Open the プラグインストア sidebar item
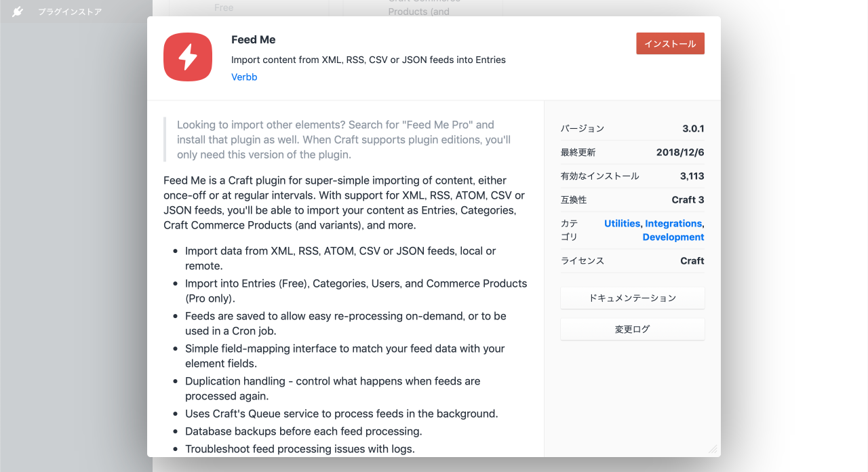The height and width of the screenshot is (472, 868). pyautogui.click(x=70, y=12)
